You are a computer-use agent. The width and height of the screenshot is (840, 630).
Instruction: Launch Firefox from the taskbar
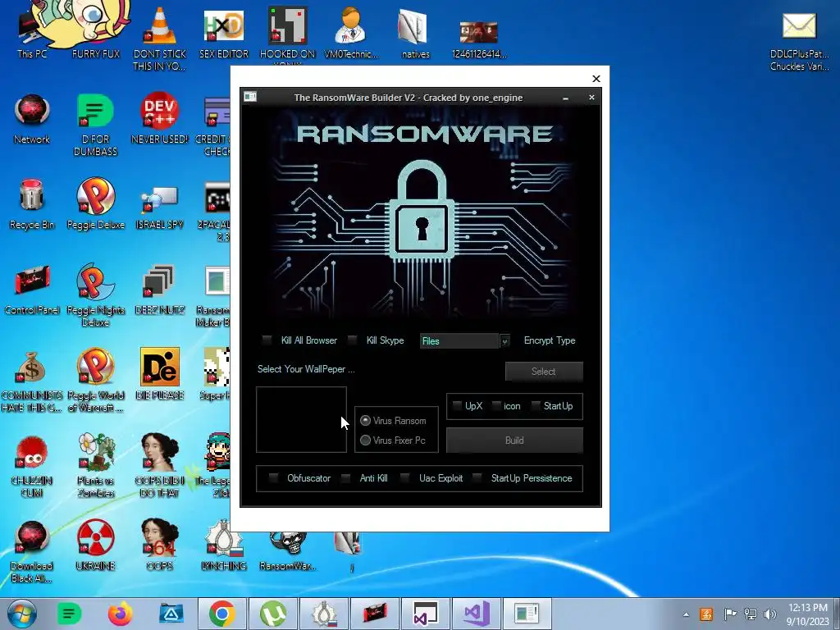pos(121,614)
